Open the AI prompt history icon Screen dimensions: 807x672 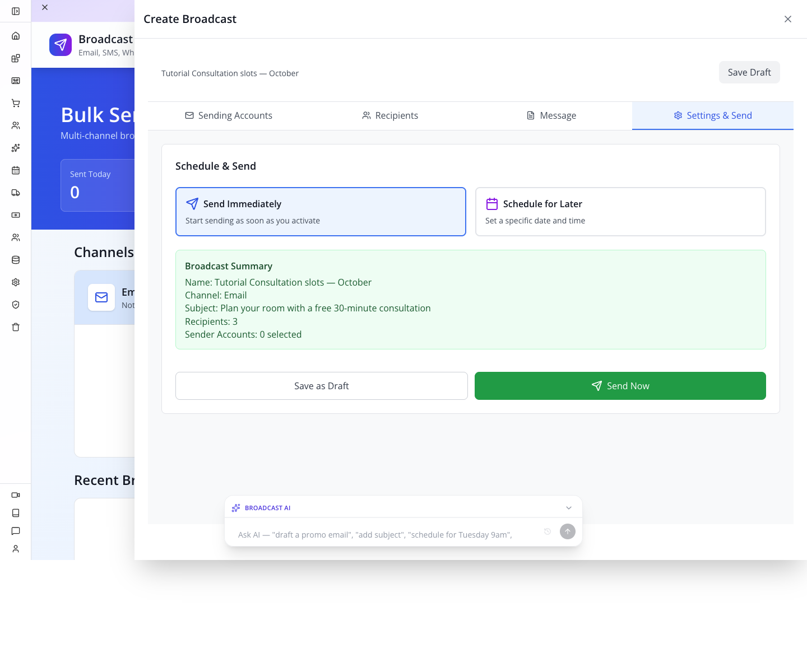[x=548, y=531]
